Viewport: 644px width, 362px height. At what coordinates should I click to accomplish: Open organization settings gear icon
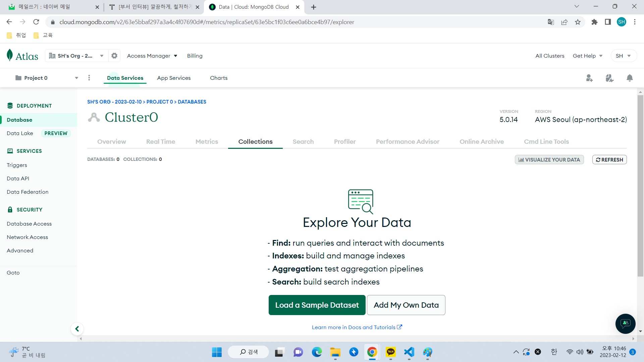(x=114, y=56)
